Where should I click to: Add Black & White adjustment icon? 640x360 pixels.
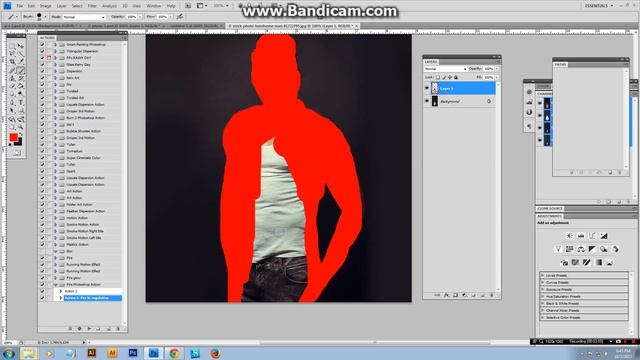tap(592, 249)
